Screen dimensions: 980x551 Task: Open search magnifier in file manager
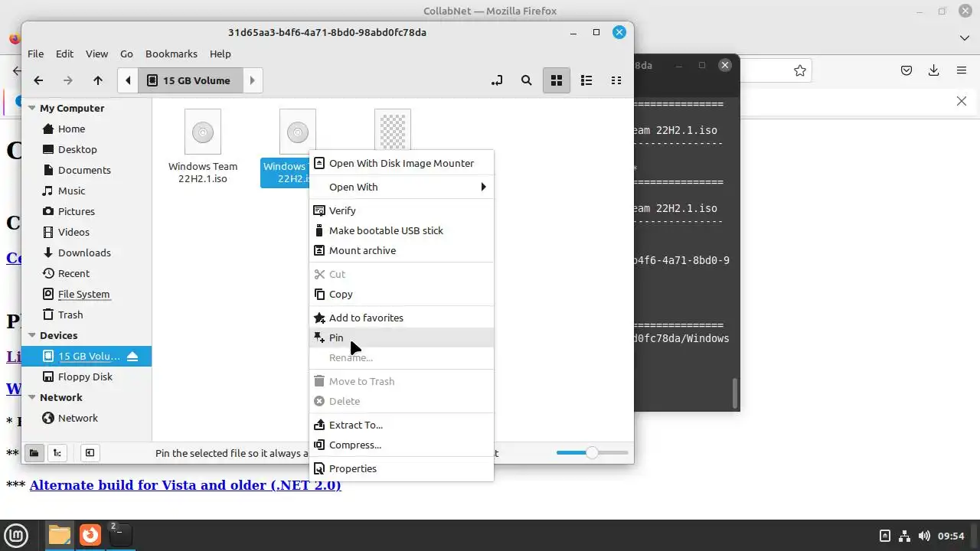(x=527, y=80)
